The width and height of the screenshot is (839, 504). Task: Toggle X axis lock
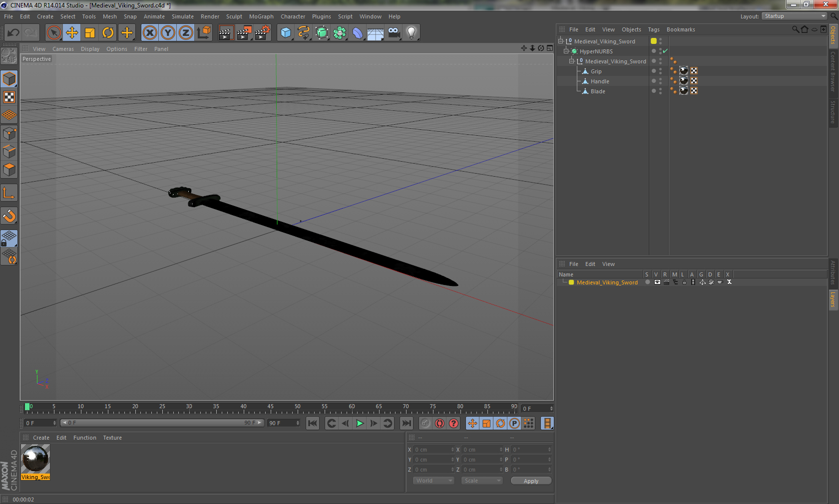(x=150, y=33)
